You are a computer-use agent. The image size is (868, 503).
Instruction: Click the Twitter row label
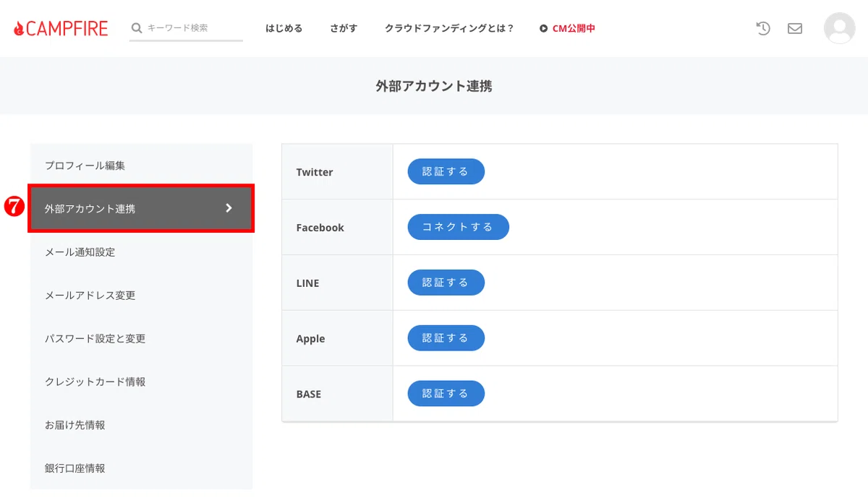[315, 172]
